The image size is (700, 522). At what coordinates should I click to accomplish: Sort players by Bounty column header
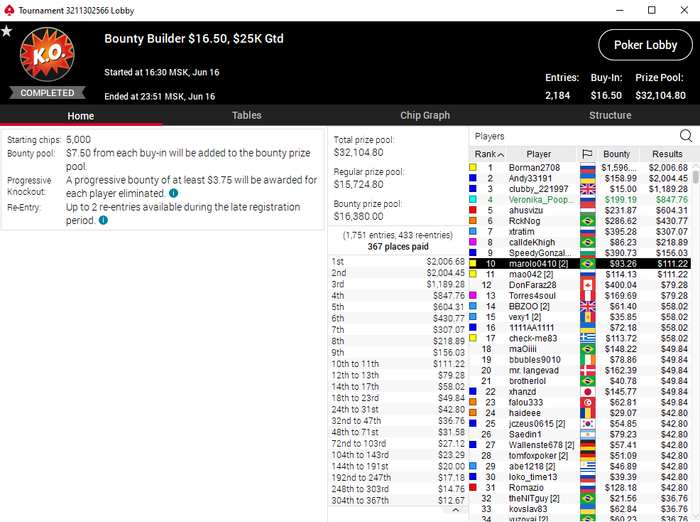pyautogui.click(x=617, y=154)
